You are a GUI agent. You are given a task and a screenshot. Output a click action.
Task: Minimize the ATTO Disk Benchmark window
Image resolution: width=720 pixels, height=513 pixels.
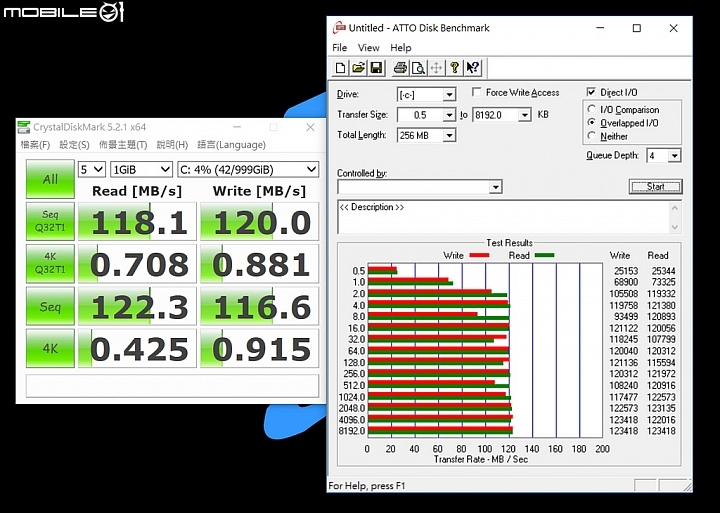tap(600, 28)
